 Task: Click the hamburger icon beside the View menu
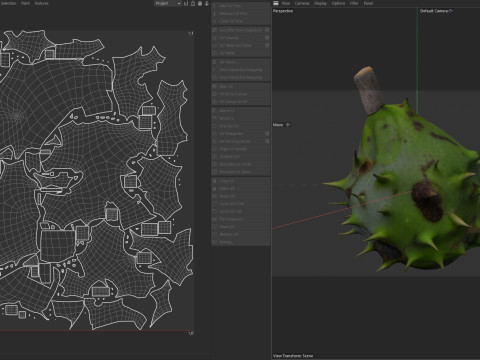click(x=276, y=3)
